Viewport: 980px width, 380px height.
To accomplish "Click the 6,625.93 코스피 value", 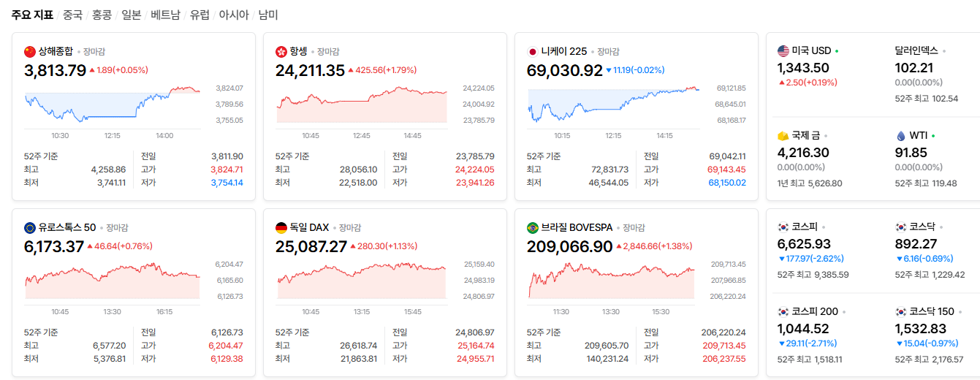I will [804, 244].
